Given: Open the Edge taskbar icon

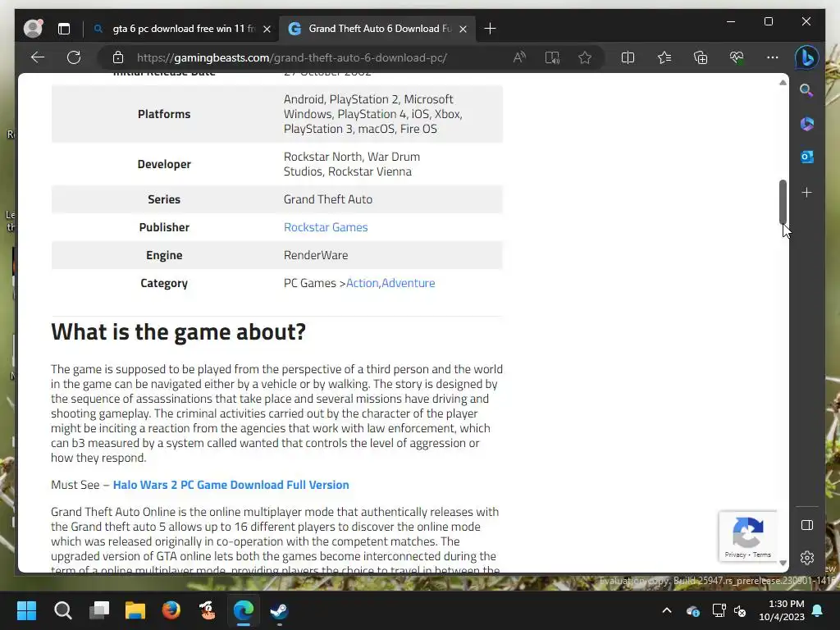Looking at the screenshot, I should pos(243,610).
